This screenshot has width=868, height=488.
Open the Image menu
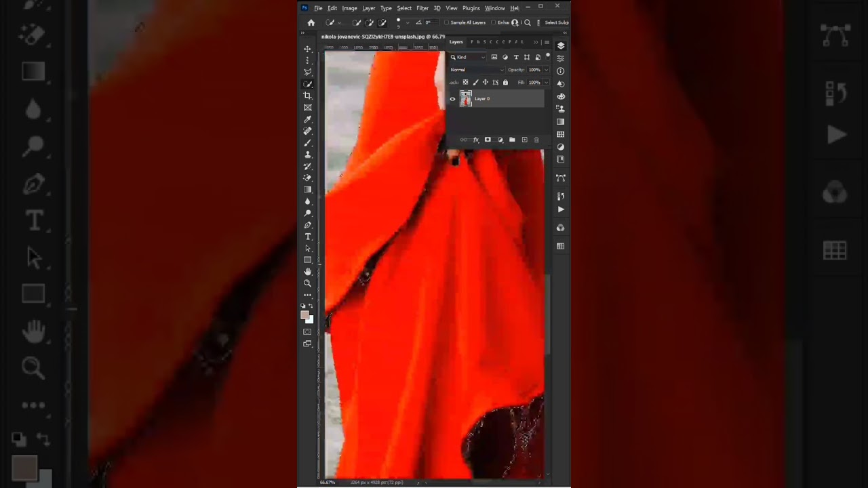(350, 8)
